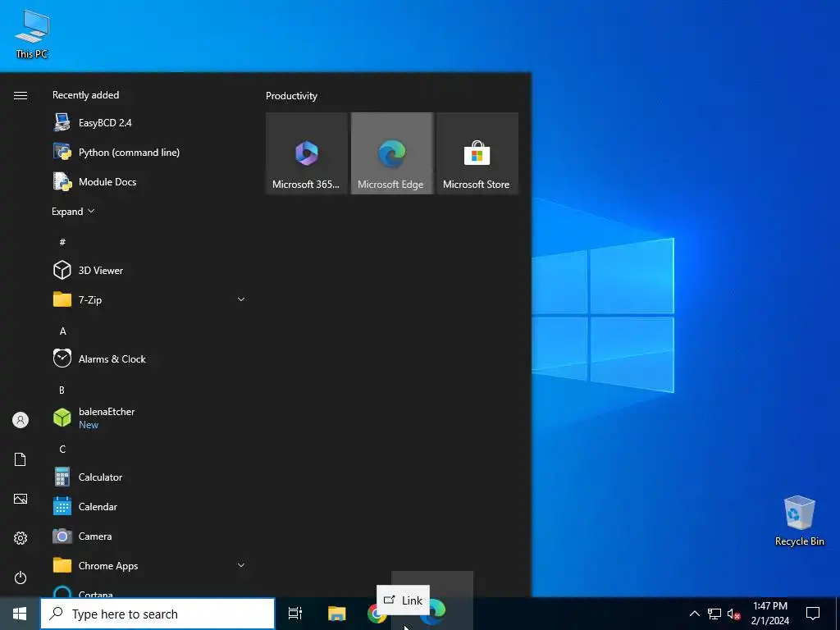Open File Explorer on the taskbar

(337, 614)
